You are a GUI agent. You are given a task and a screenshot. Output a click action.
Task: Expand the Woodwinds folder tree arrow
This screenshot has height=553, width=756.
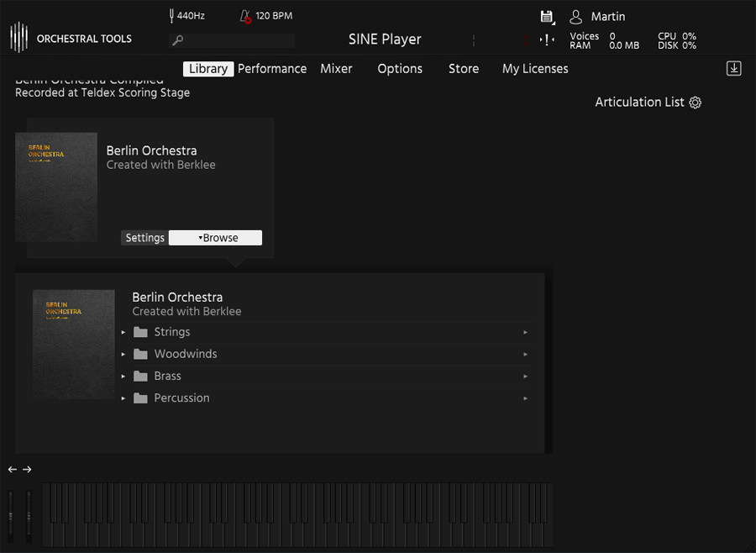pyautogui.click(x=123, y=354)
